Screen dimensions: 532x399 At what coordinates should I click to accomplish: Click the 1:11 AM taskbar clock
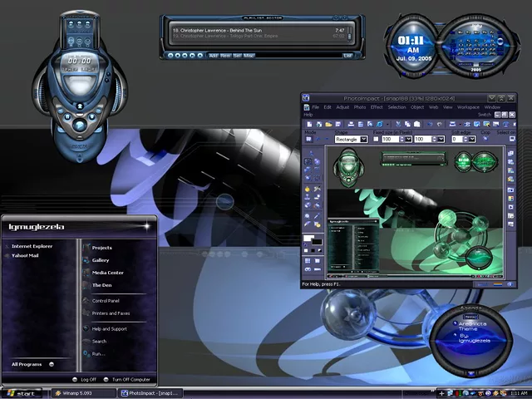tap(519, 393)
